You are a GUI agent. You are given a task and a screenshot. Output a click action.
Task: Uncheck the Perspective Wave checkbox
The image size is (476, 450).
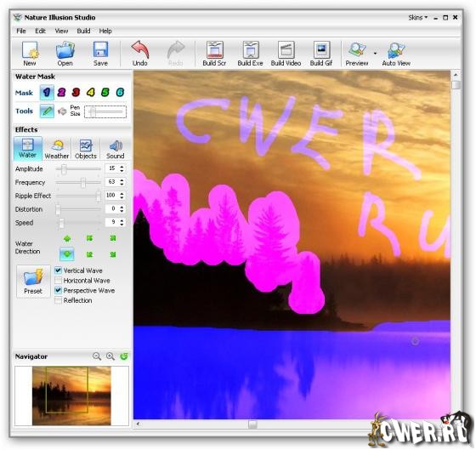[59, 290]
